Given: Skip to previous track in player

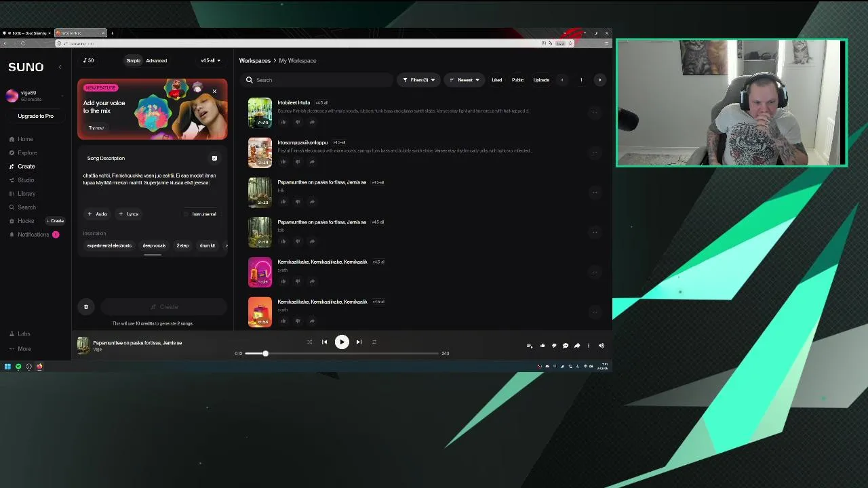Looking at the screenshot, I should point(324,342).
